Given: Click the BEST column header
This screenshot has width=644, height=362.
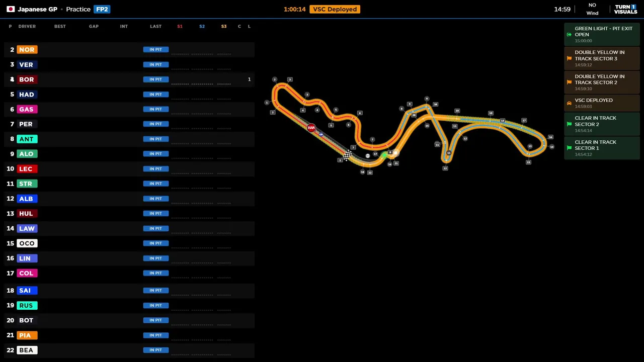Looking at the screenshot, I should (x=60, y=26).
